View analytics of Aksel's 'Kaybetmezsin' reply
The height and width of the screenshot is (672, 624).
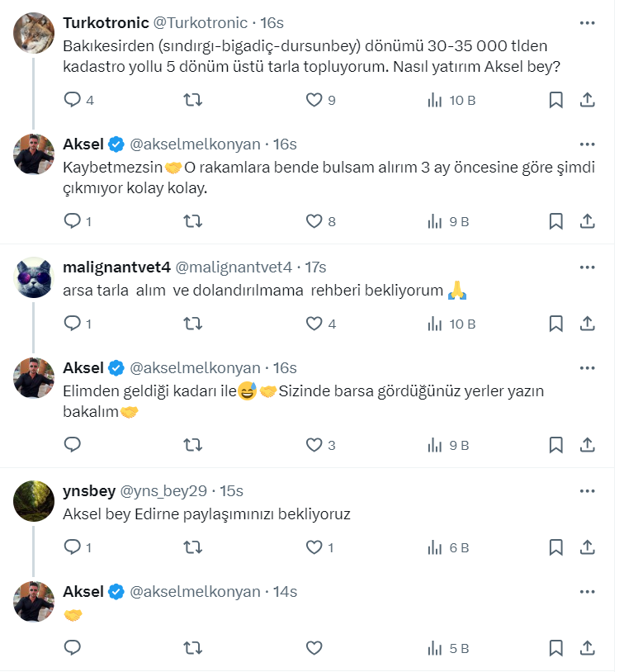pos(435,221)
